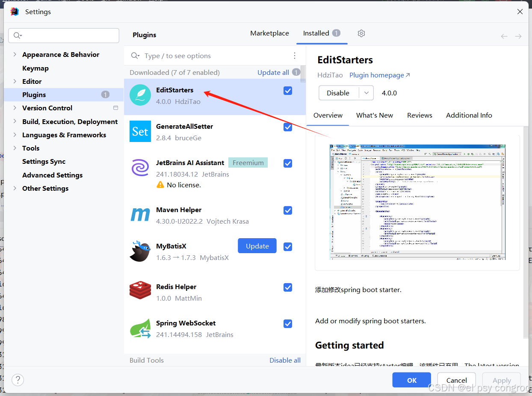Click the EditStarters screenshot thumbnail
The image size is (532, 396).
tap(417, 202)
